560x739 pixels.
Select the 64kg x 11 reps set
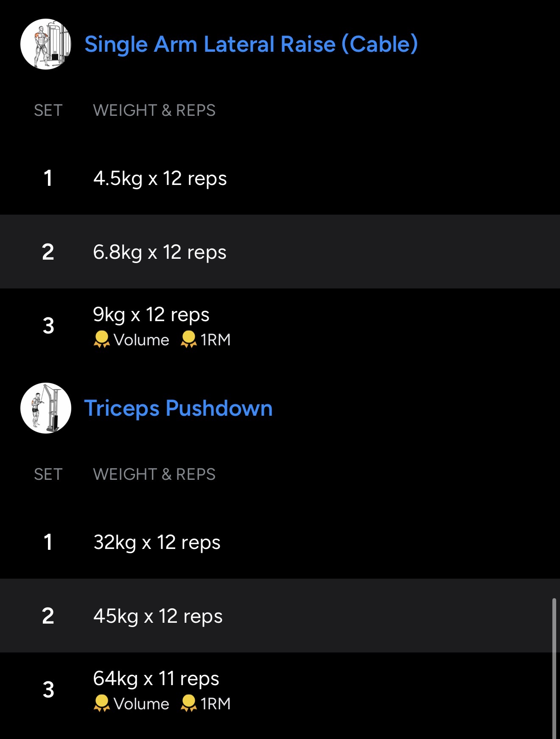156,679
